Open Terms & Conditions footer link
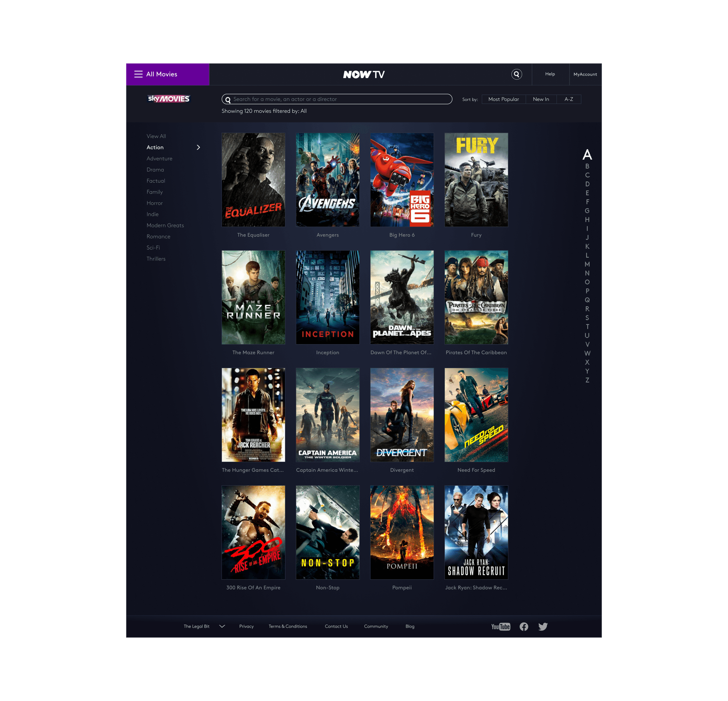 click(x=288, y=626)
